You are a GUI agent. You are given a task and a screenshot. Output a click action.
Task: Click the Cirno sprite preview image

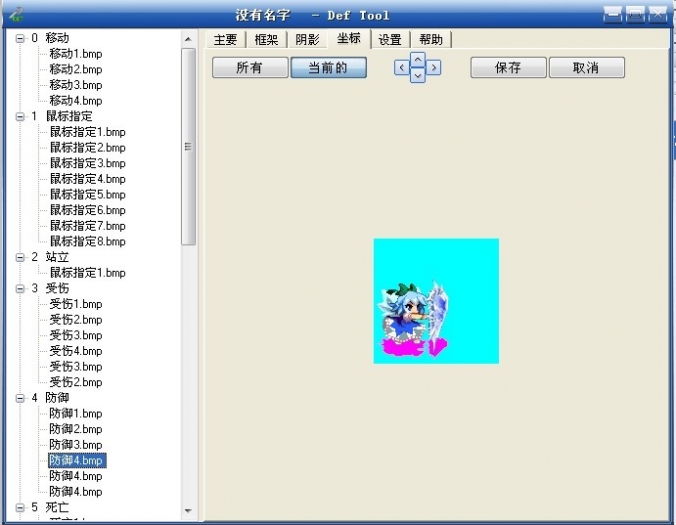tap(436, 301)
